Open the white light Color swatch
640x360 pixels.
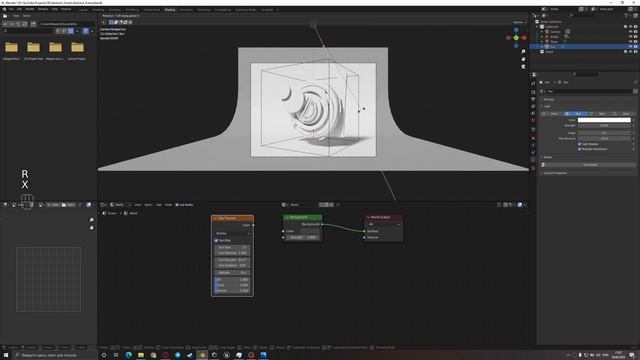coord(604,120)
